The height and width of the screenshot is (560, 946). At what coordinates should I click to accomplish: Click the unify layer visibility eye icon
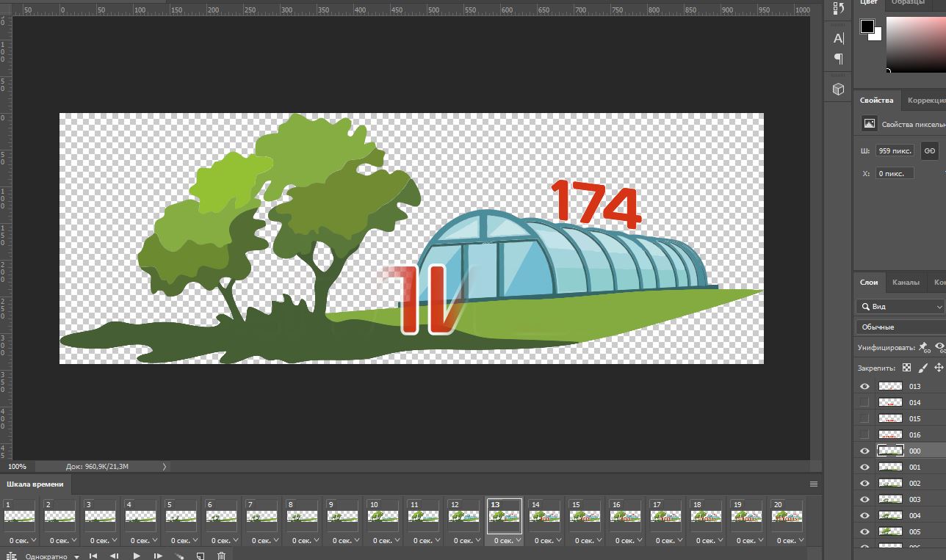tap(940, 347)
